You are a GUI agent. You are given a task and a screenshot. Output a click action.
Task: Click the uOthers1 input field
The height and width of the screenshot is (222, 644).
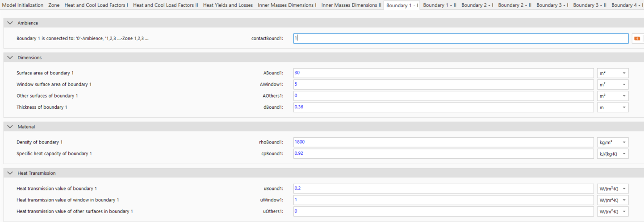pyautogui.click(x=444, y=211)
